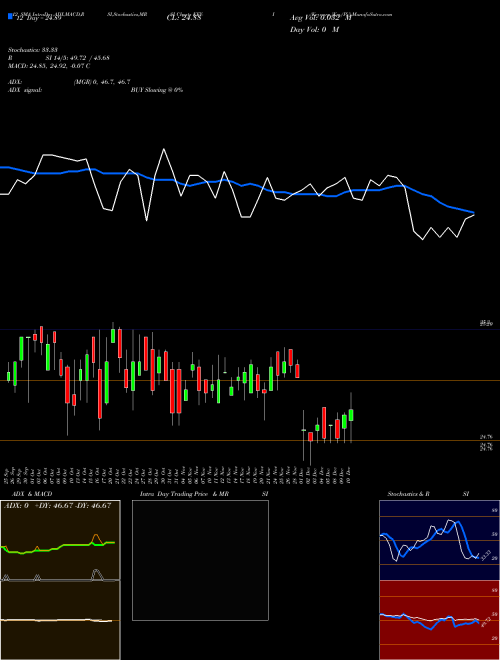
Task: Click the 'Avg Vol: 0.032 M' text
Action: [320, 18]
